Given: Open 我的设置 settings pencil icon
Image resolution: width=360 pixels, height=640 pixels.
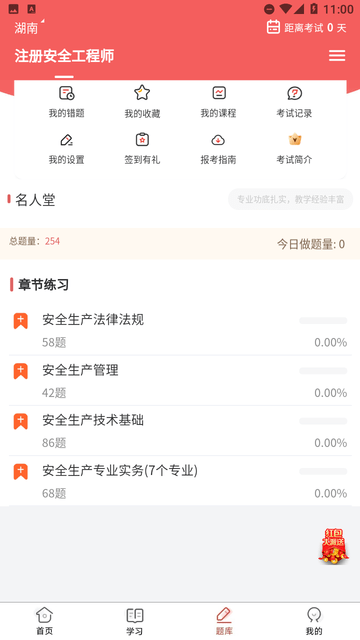Looking at the screenshot, I should pos(67,140).
